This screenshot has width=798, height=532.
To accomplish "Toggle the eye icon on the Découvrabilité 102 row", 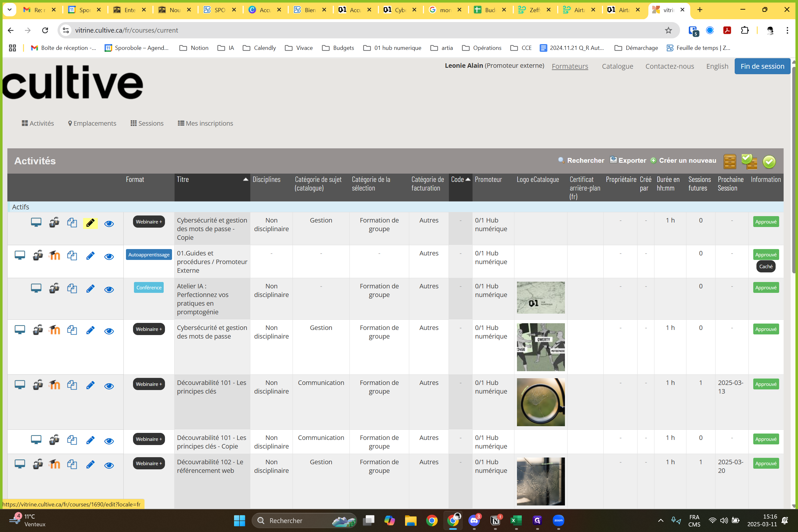I will coord(109,465).
